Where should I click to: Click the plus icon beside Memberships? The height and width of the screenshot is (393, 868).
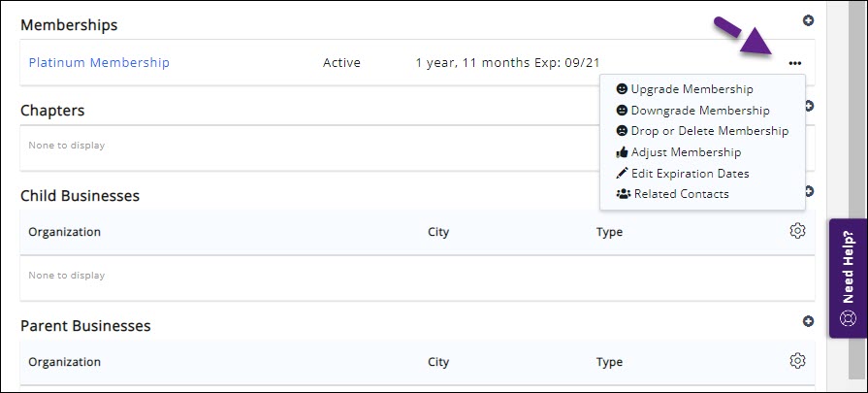tap(808, 20)
